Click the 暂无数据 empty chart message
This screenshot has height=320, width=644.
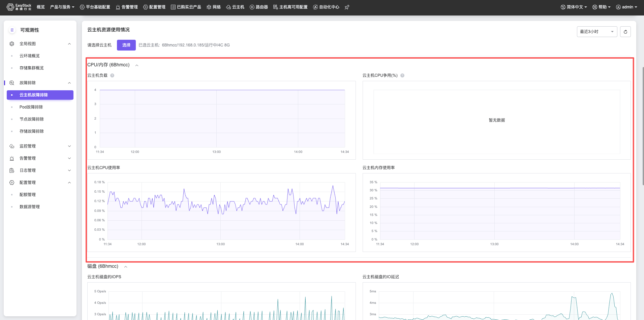pyautogui.click(x=497, y=120)
